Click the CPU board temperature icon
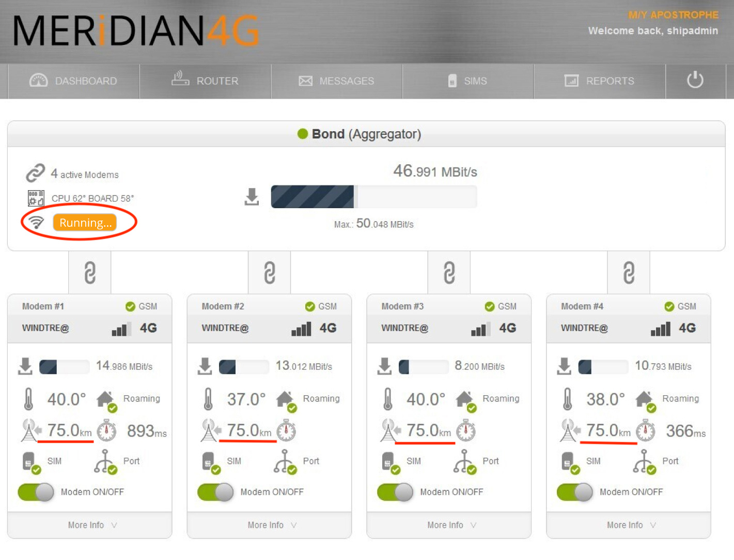This screenshot has height=560, width=734. point(36,198)
